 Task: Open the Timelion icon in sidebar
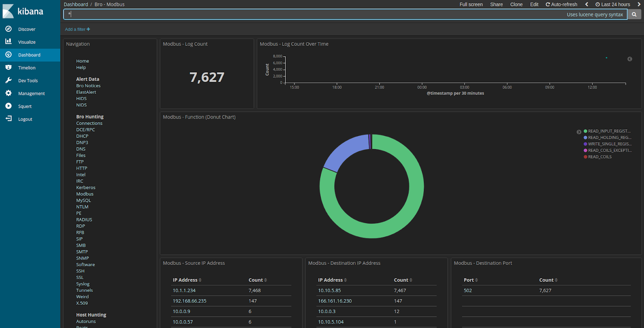click(8, 68)
